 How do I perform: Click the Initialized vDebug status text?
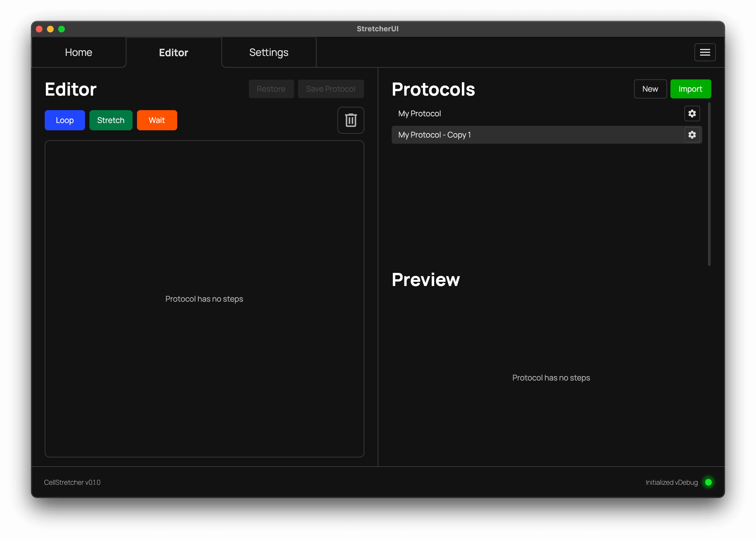coord(671,482)
